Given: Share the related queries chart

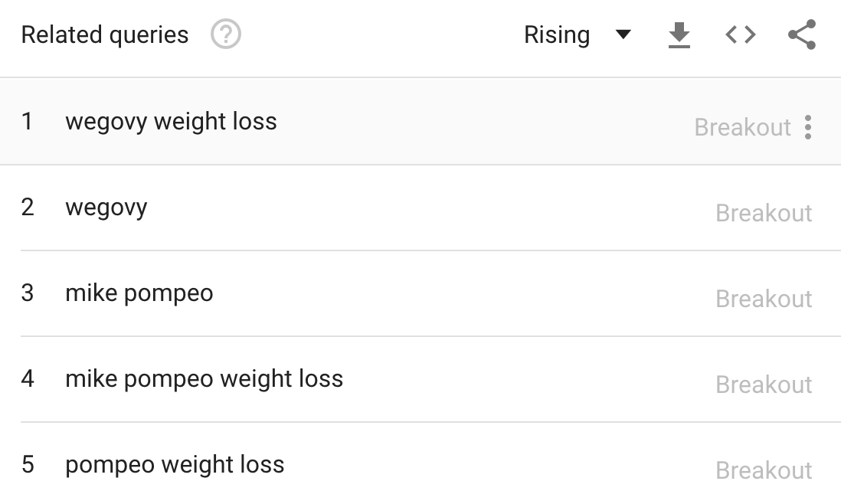Looking at the screenshot, I should tap(801, 34).
